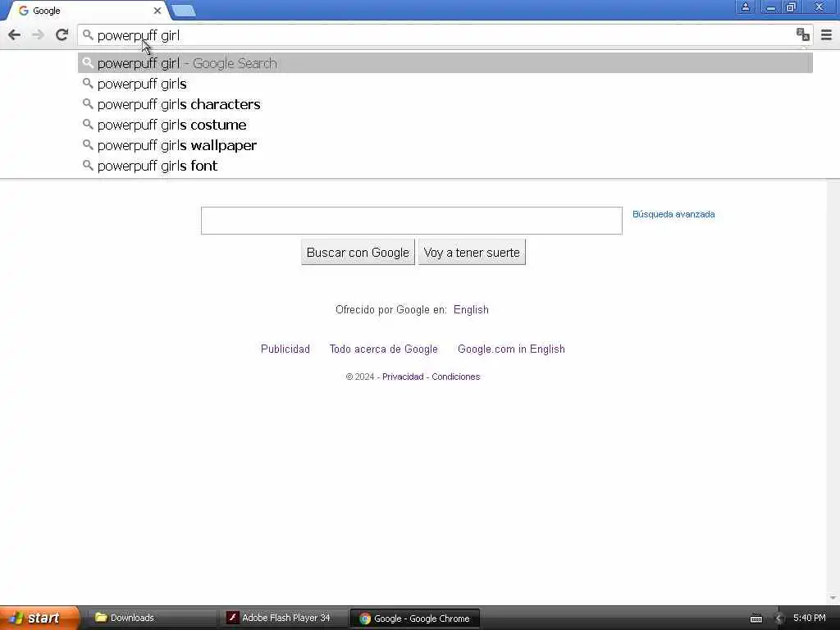Open the Windows Start menu
Viewport: 840px width, 630px height.
tap(39, 618)
